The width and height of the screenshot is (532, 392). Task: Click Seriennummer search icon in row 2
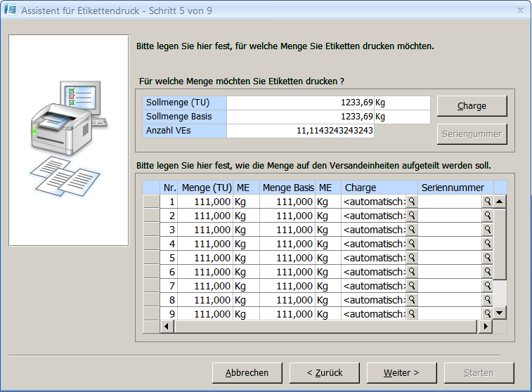487,216
